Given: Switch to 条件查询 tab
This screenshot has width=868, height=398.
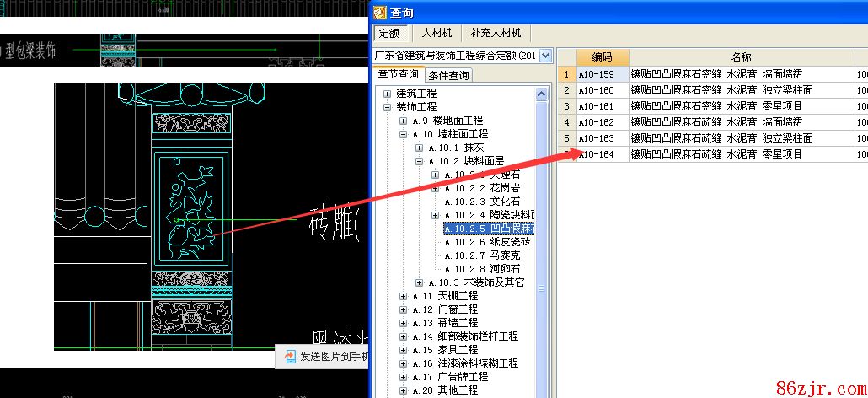Looking at the screenshot, I should pyautogui.click(x=448, y=75).
